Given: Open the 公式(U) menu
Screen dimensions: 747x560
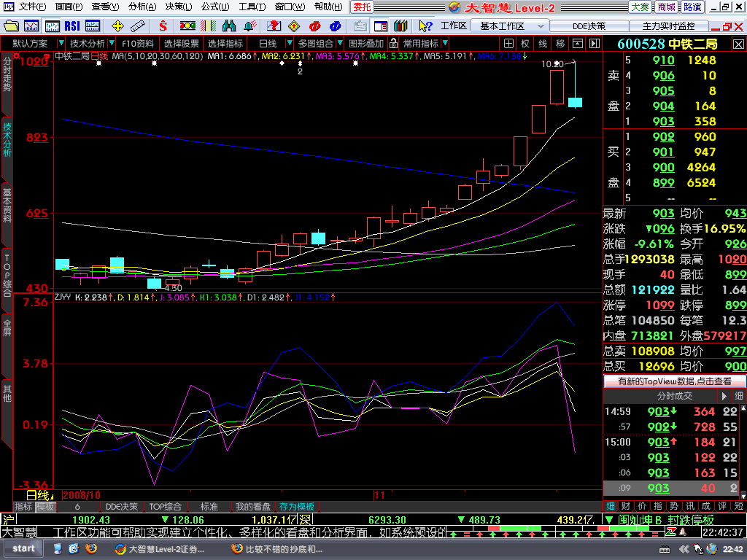Looking at the screenshot, I should pos(215,7).
